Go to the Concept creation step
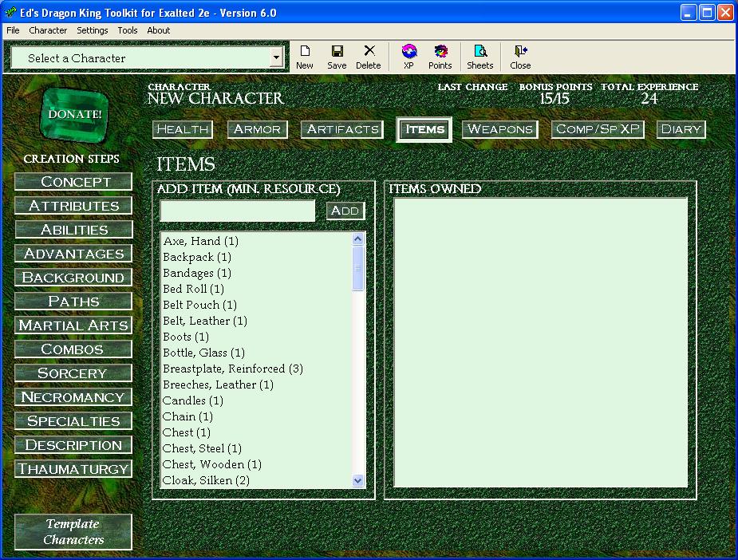 [x=73, y=182]
